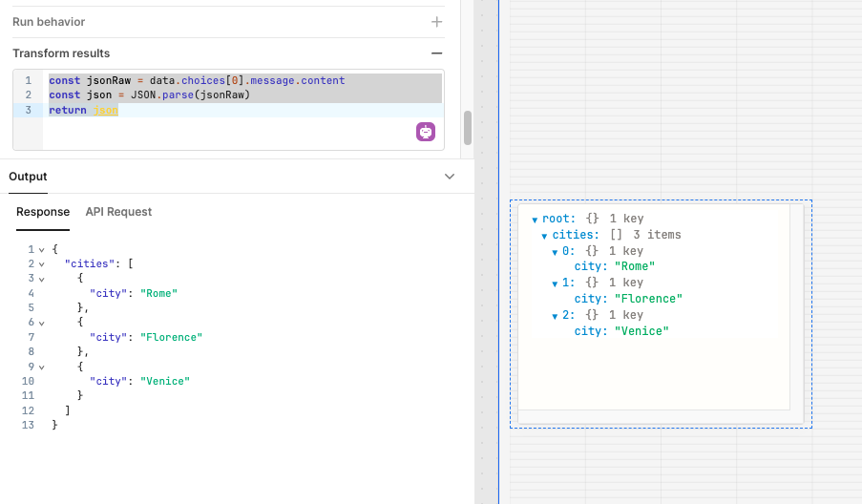Fold the Florence object at response line 6
The width and height of the screenshot is (862, 504).
click(41, 323)
